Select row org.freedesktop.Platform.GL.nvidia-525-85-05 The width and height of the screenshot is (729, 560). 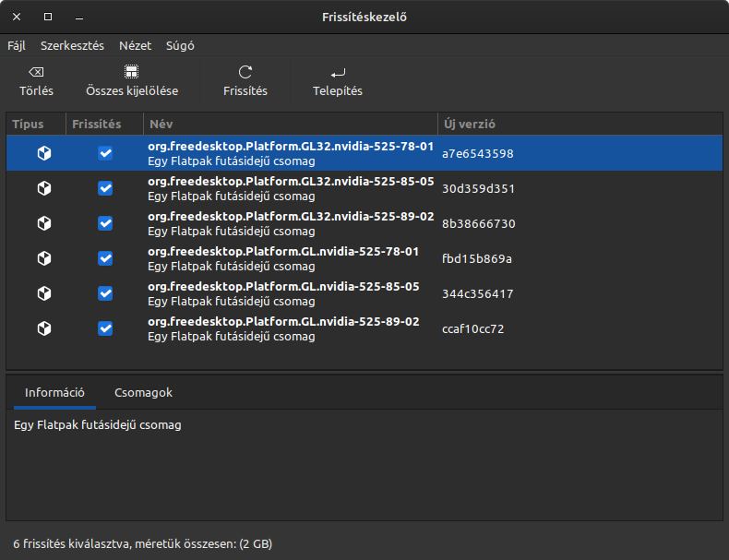(364, 293)
